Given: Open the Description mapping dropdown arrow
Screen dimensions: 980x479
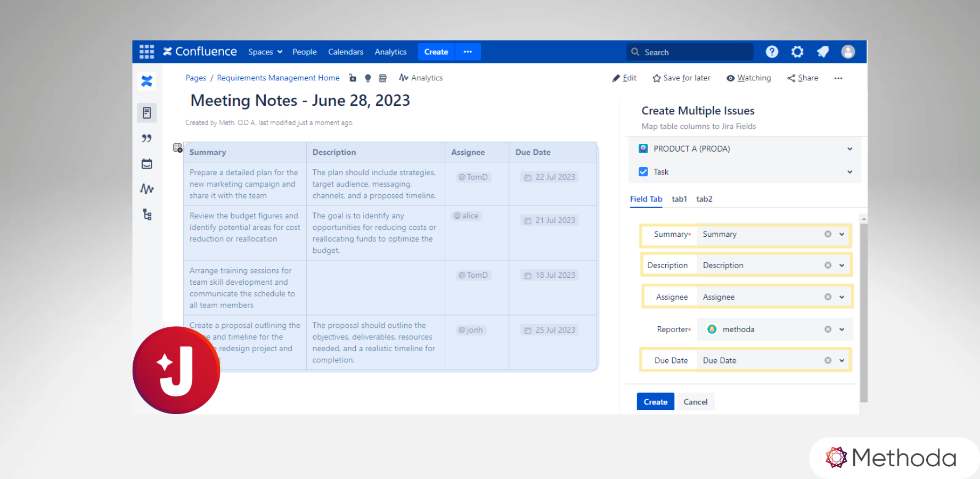Looking at the screenshot, I should pyautogui.click(x=842, y=265).
